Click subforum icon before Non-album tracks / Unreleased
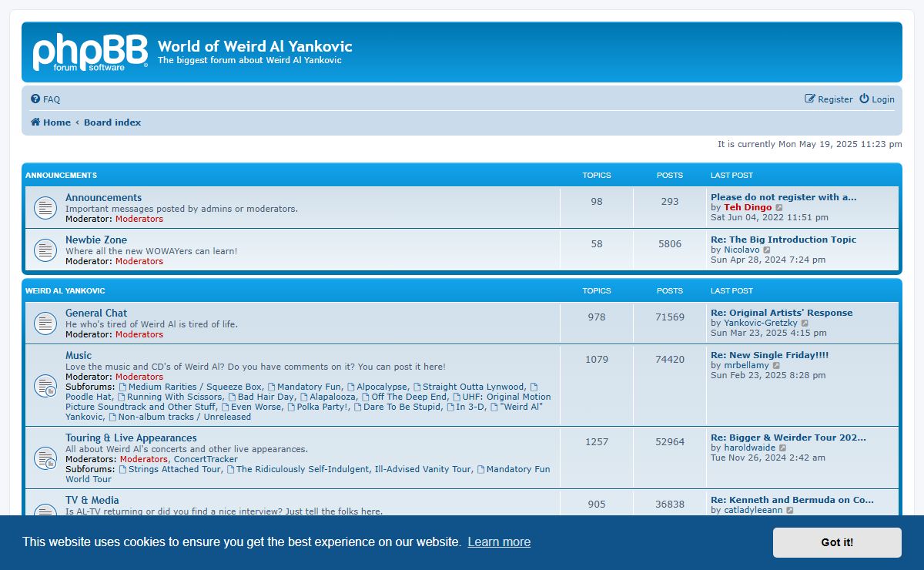924x570 pixels. point(112,417)
